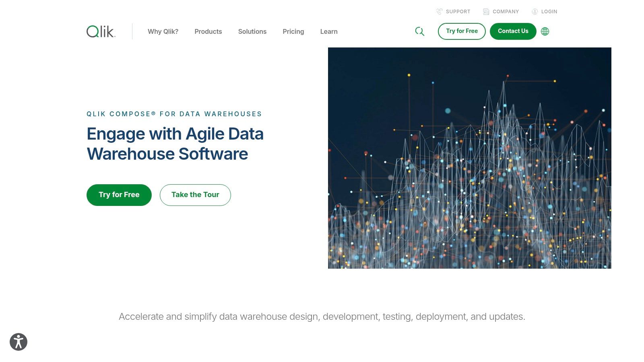Click the phone icon next to Support

click(440, 11)
